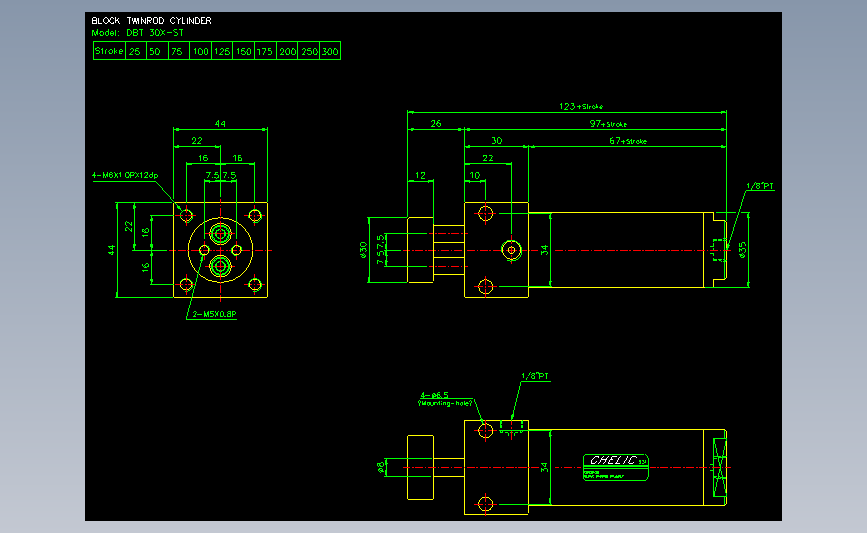Click the 4-ø6.5 mounting hole callout
Screen dimensions: 867x533
click(435, 395)
